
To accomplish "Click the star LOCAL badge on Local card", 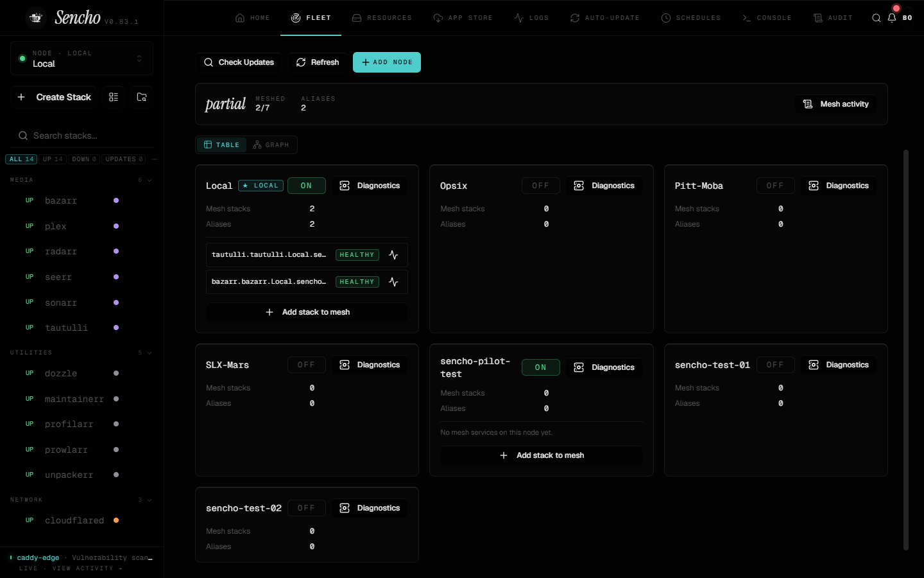I will click(x=261, y=186).
